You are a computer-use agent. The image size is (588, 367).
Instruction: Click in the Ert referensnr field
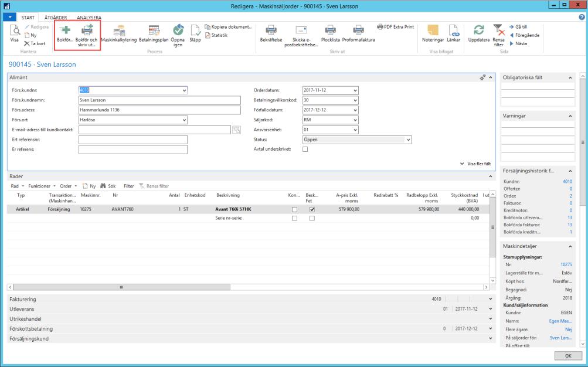click(x=132, y=140)
